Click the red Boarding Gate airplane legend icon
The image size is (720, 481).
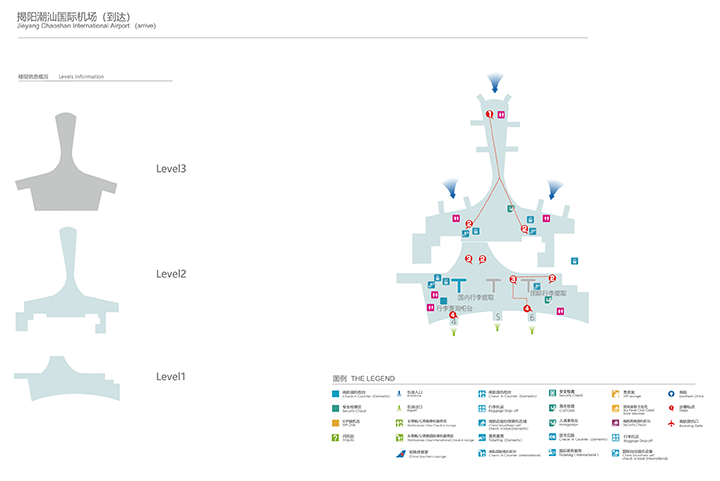click(672, 422)
